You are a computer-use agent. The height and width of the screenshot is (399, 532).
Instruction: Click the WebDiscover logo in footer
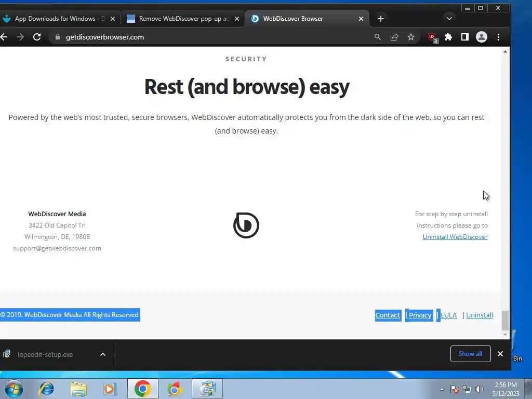(x=246, y=225)
